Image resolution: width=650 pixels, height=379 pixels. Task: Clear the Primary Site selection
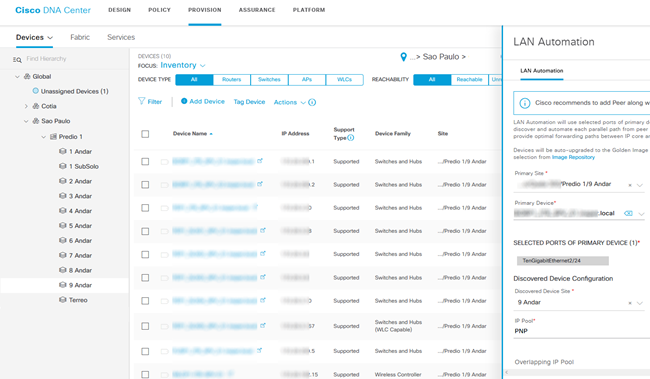click(630, 185)
